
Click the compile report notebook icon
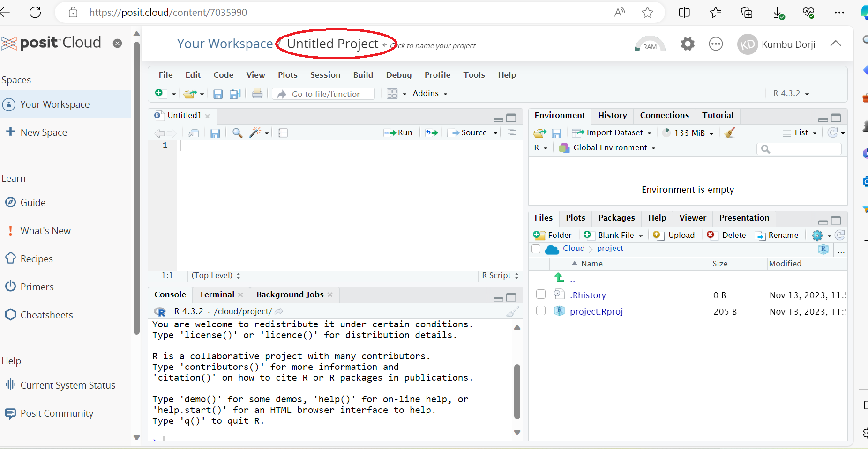tap(283, 133)
